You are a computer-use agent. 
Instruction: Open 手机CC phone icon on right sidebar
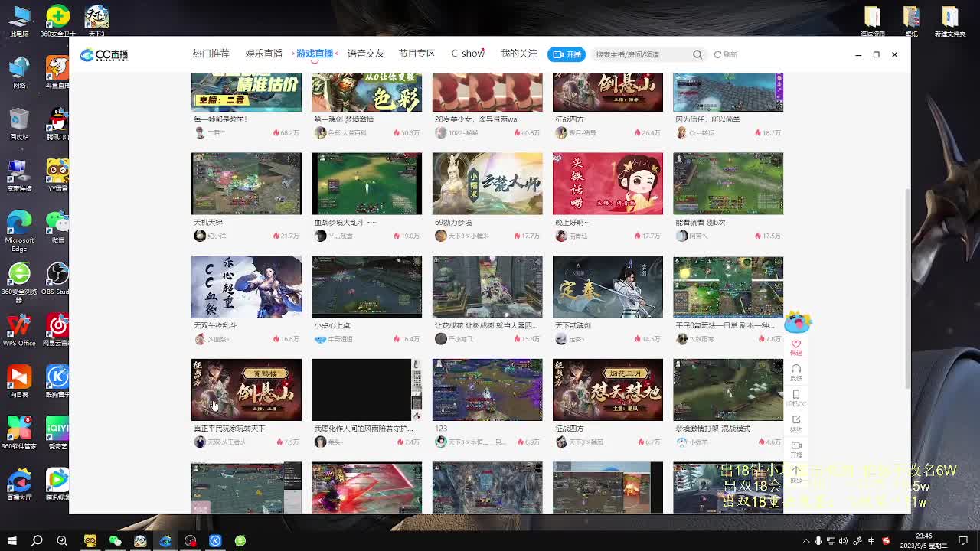(796, 396)
